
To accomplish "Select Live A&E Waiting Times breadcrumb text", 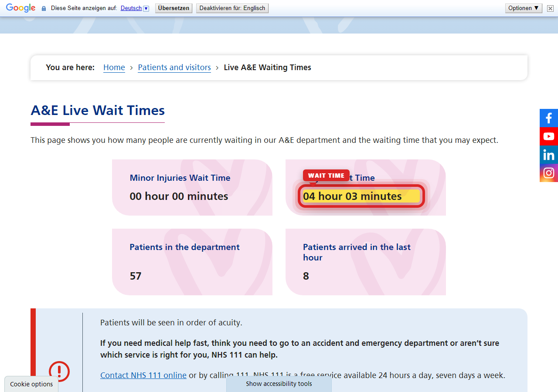I will [x=268, y=68].
